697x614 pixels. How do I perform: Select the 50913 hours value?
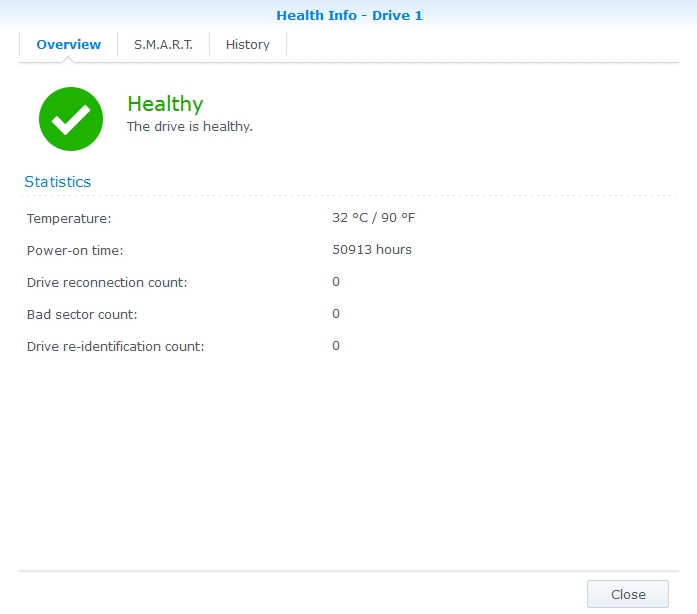tap(372, 250)
